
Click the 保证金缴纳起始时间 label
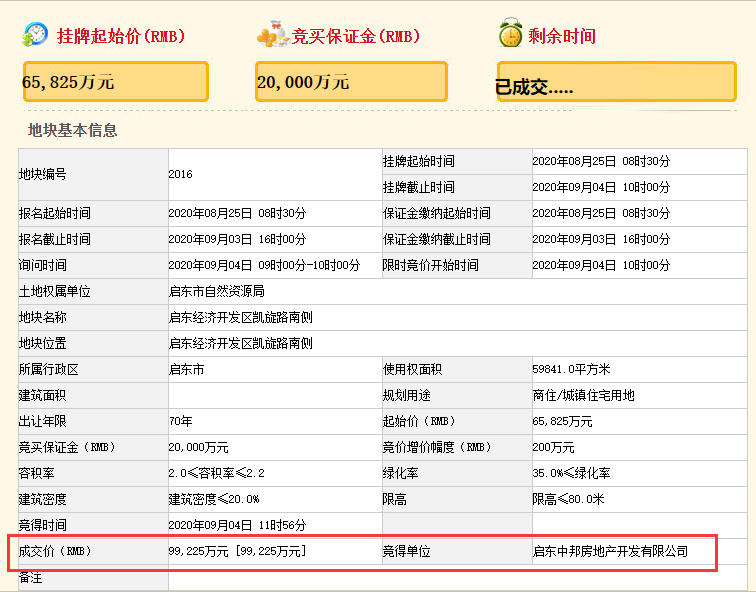tap(436, 213)
